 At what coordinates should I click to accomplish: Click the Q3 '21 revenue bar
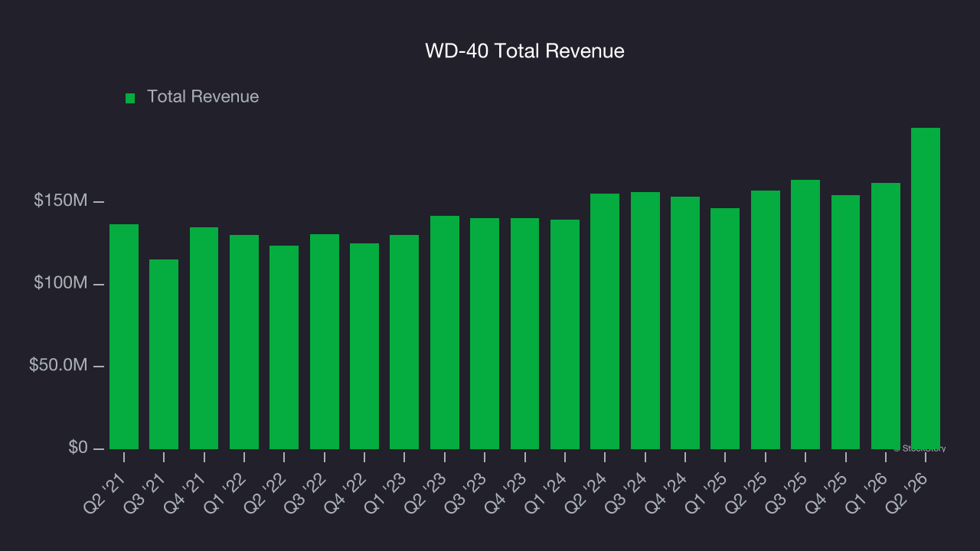pyautogui.click(x=164, y=354)
